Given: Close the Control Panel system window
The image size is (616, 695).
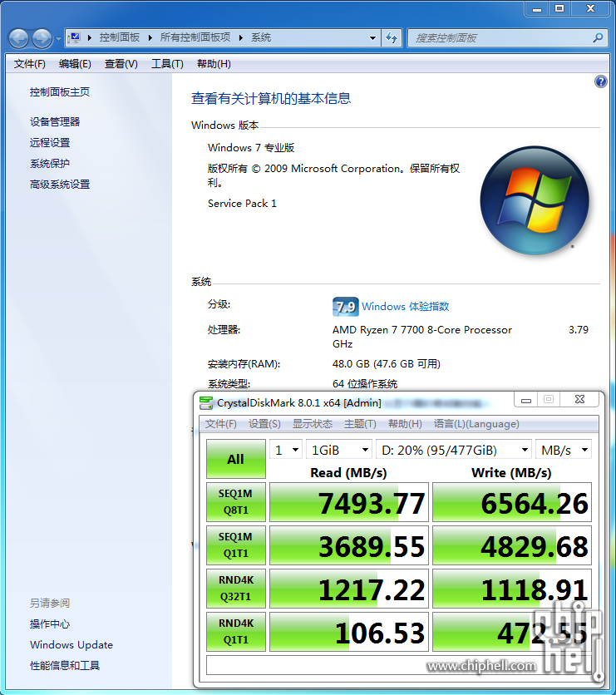Looking at the screenshot, I should (x=590, y=8).
